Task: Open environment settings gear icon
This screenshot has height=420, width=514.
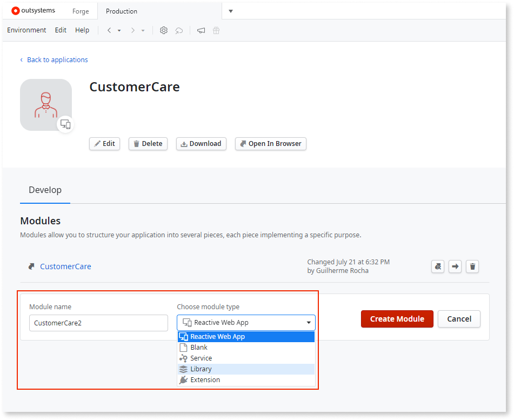Action: pyautogui.click(x=163, y=30)
